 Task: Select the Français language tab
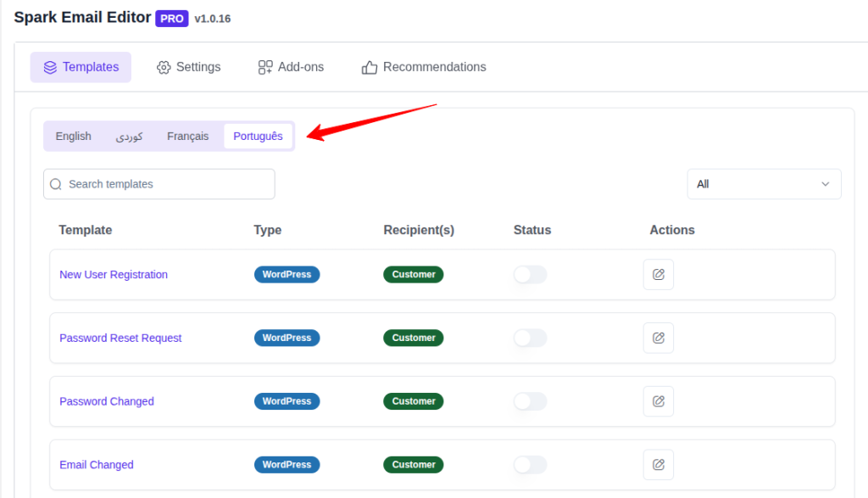[188, 136]
